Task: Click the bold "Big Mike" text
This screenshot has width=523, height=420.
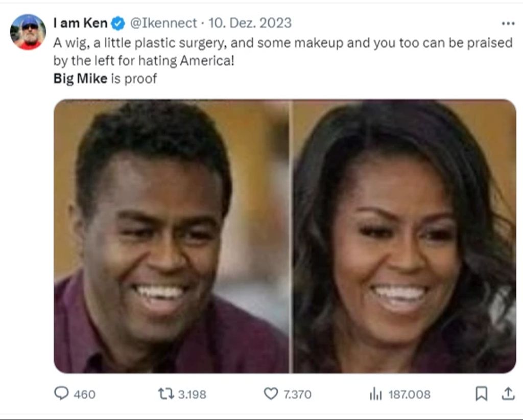Action: 80,79
